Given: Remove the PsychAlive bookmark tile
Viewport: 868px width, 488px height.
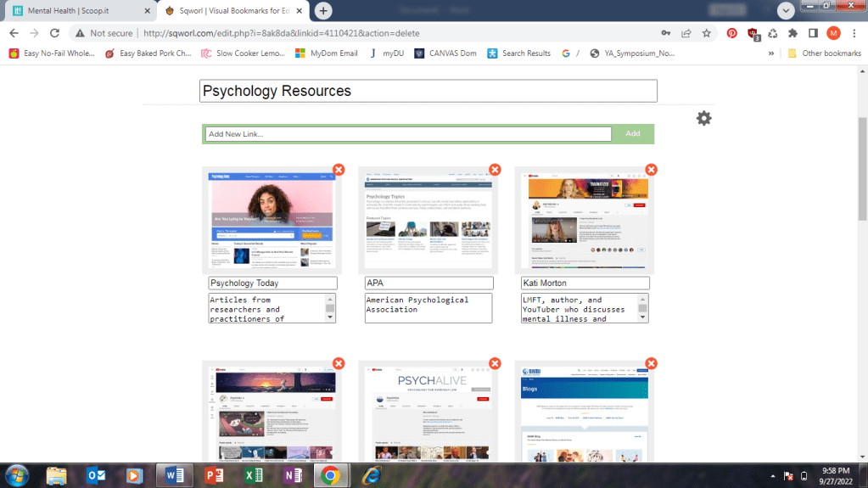Looking at the screenshot, I should click(x=495, y=363).
